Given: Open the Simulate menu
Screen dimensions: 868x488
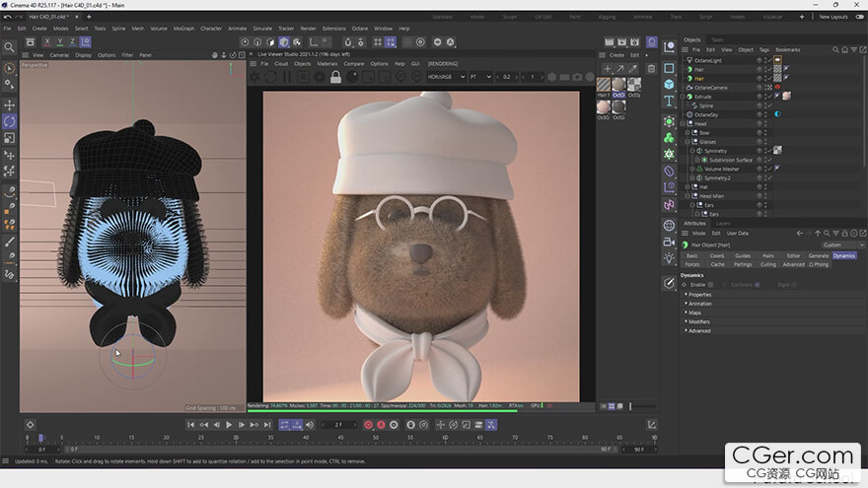Looking at the screenshot, I should coord(262,29).
